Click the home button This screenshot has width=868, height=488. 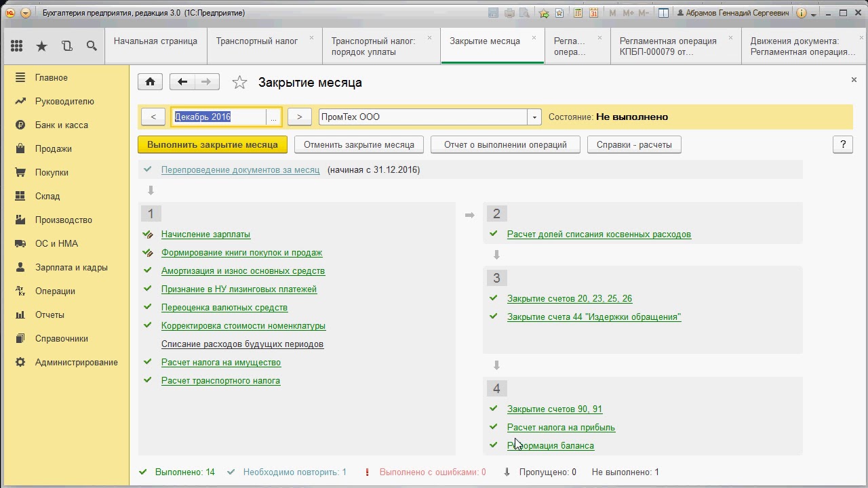(151, 82)
